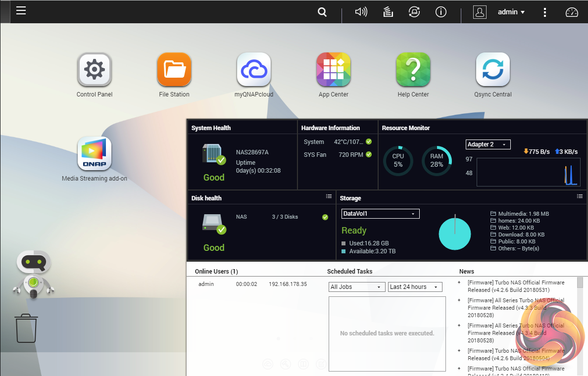
Task: Click the Used:16.28 GB legend entry
Action: point(365,243)
